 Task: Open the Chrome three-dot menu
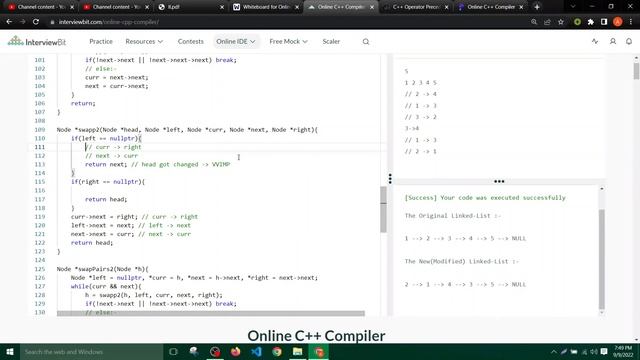point(631,22)
